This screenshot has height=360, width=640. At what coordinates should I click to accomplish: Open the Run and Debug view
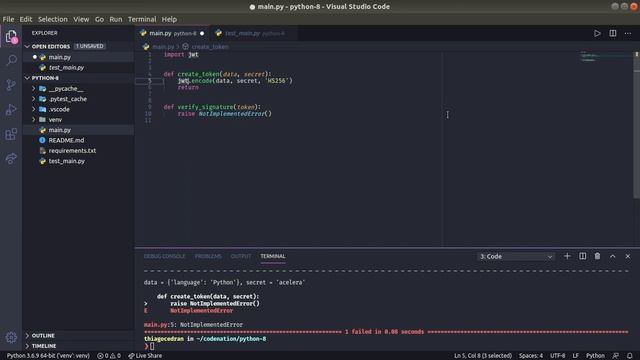[11, 109]
